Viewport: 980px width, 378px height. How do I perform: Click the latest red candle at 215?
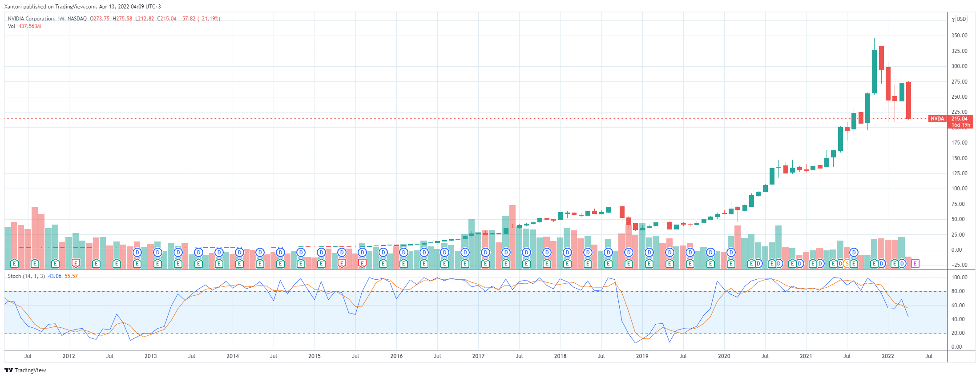click(908, 100)
